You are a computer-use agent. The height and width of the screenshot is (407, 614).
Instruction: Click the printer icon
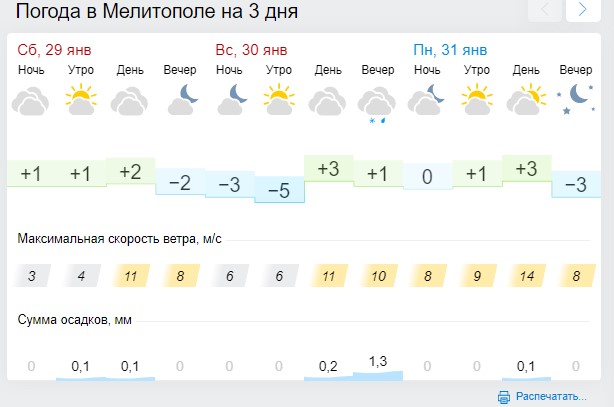click(x=504, y=396)
